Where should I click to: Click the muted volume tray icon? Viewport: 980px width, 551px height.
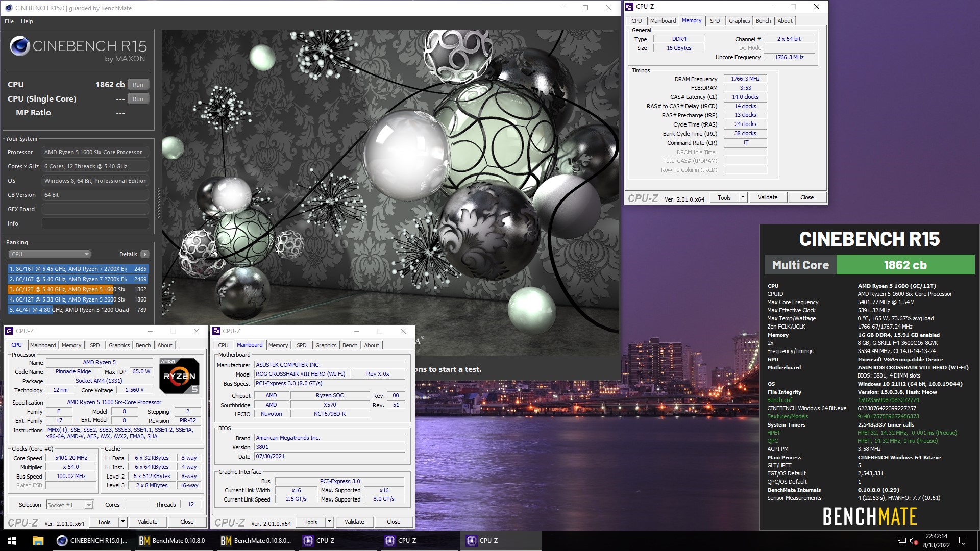click(914, 541)
